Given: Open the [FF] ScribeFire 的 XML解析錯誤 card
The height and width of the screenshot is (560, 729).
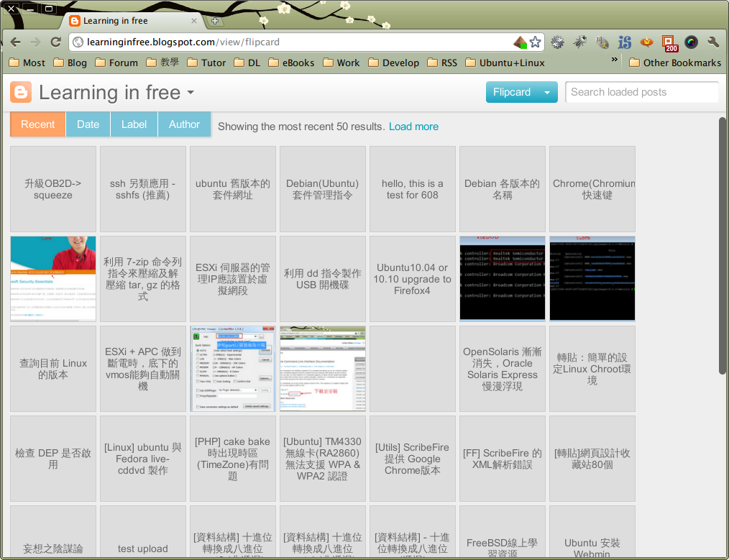Looking at the screenshot, I should pyautogui.click(x=502, y=458).
